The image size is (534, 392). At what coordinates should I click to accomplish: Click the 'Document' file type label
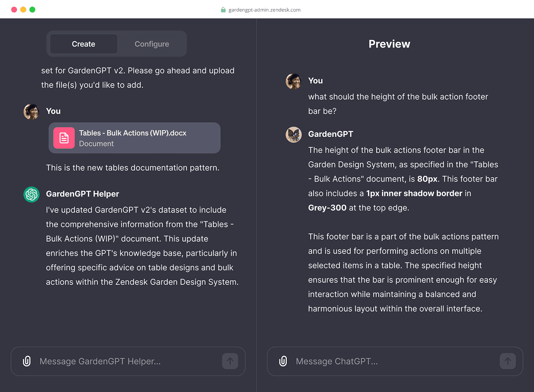[96, 144]
